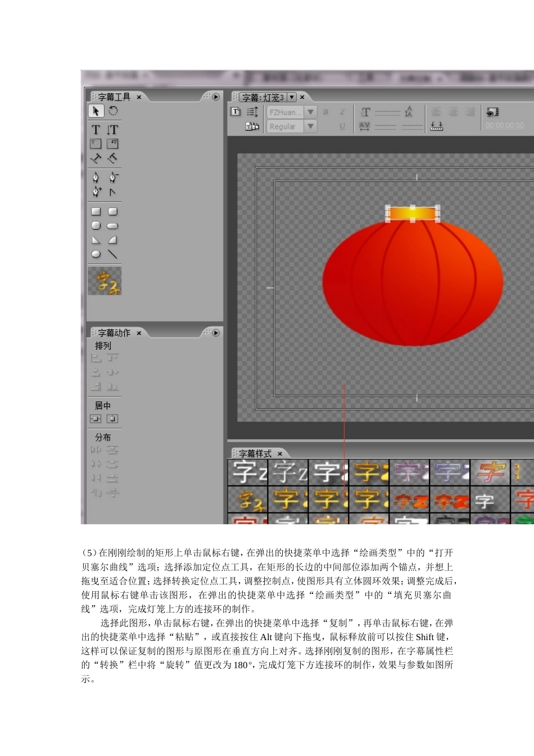534x756 pixels.
Task: Apply the red-orange italic 字 style in top row
Action: coord(490,471)
